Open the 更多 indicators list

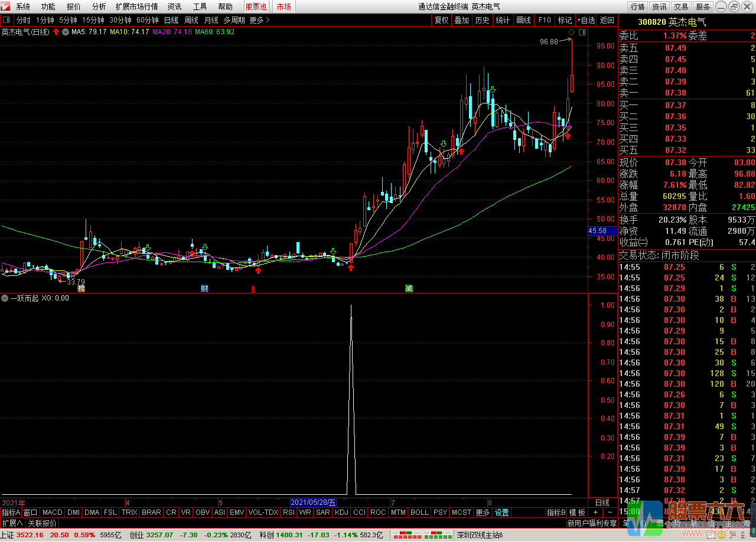pos(483,512)
